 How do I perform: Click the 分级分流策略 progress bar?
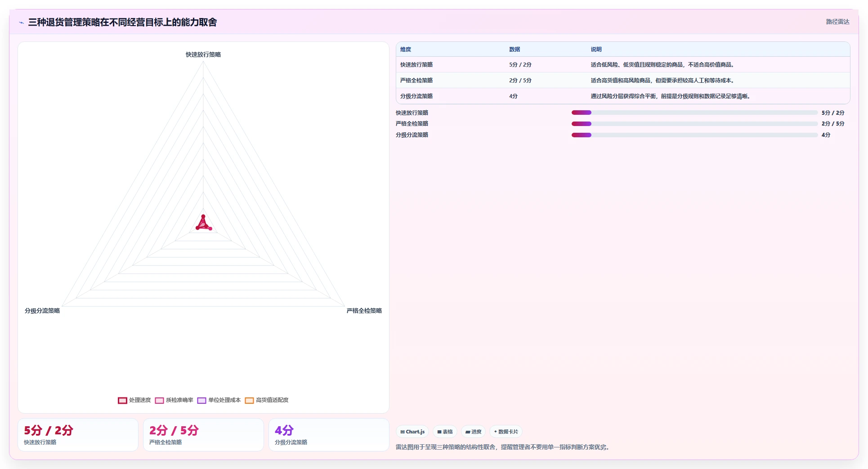tap(694, 135)
